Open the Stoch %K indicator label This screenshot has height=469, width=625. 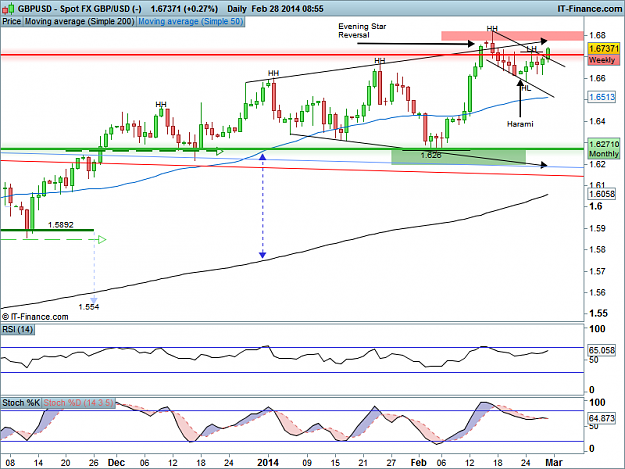21,403
